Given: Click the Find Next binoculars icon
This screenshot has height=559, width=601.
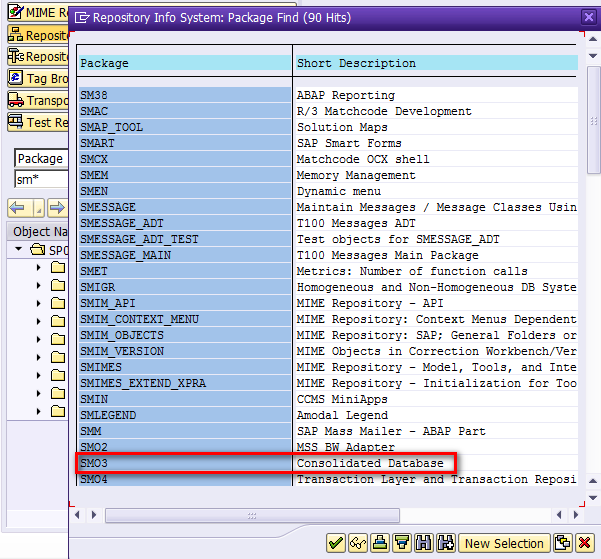Looking at the screenshot, I should pos(446,543).
